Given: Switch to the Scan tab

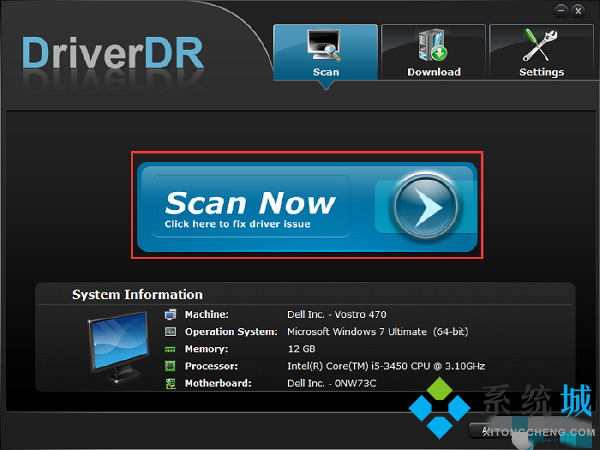Looking at the screenshot, I should (326, 52).
